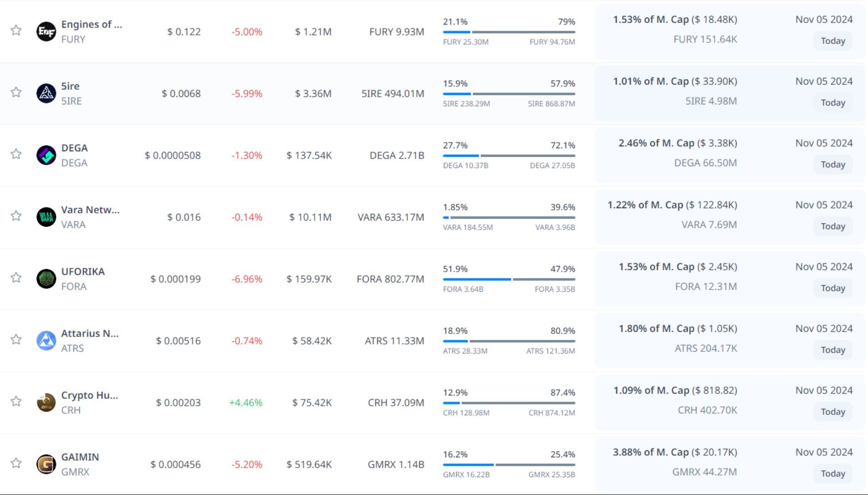The width and height of the screenshot is (868, 495).
Task: Click the Today badge in FURY row
Action: 832,41
